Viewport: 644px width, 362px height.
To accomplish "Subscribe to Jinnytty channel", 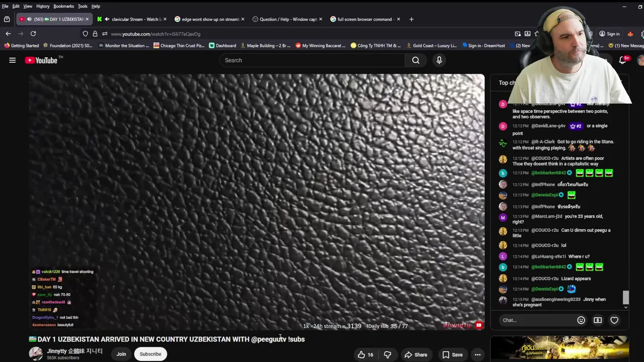I will coord(150,354).
